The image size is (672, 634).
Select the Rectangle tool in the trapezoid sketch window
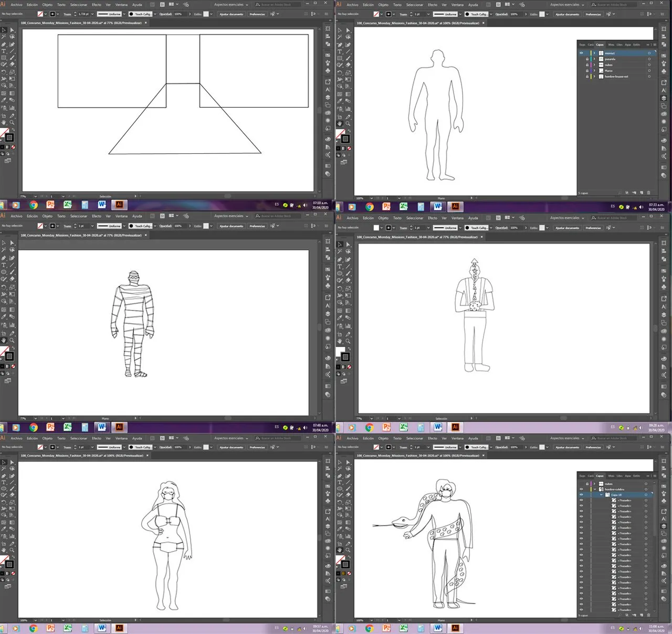click(x=4, y=57)
